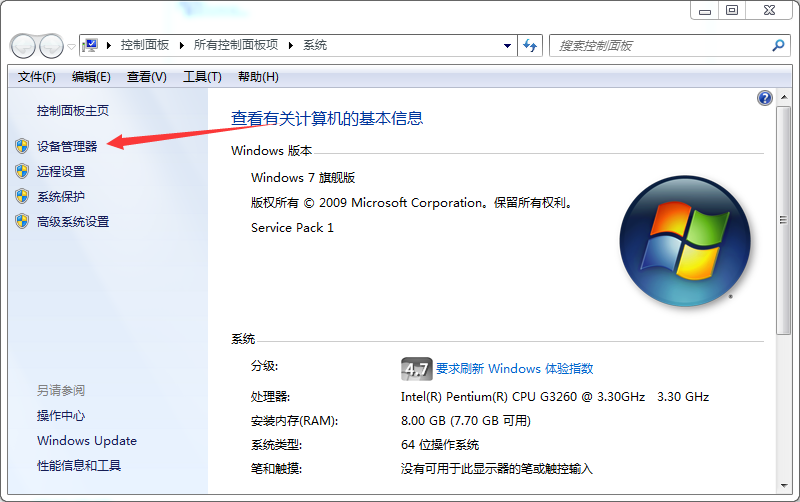800x502 pixels.
Task: Expand the arrow after 所有控制面板项 breadcrumb
Action: click(x=291, y=45)
